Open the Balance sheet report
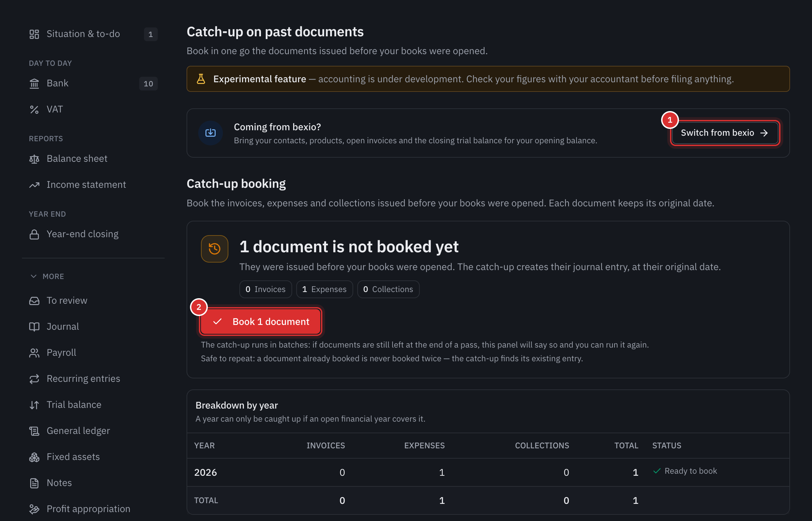This screenshot has width=812, height=521. click(x=93, y=159)
